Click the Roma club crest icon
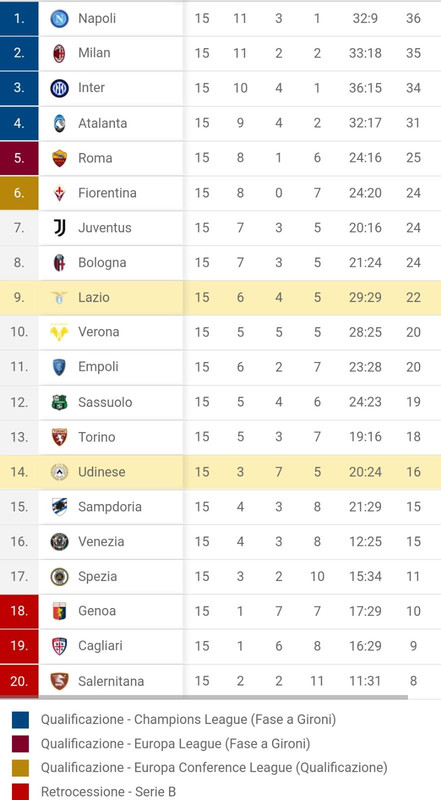The height and width of the screenshot is (800, 441). tap(60, 158)
